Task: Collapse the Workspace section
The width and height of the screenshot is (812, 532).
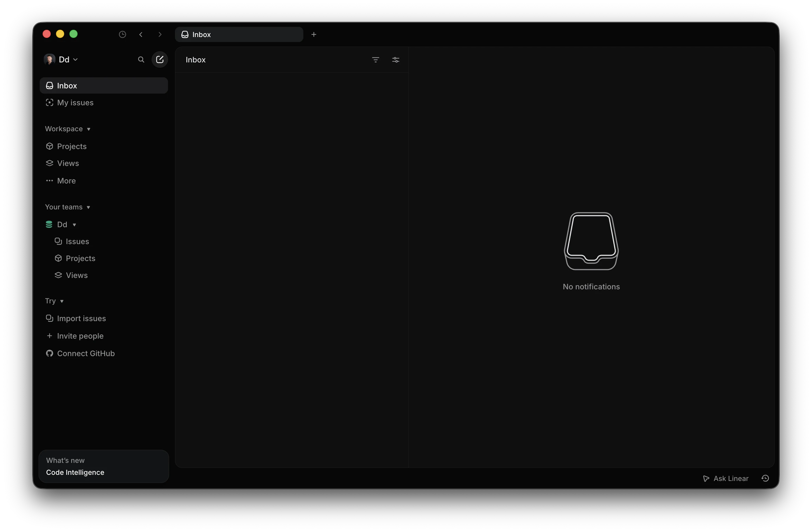Action: (x=68, y=129)
